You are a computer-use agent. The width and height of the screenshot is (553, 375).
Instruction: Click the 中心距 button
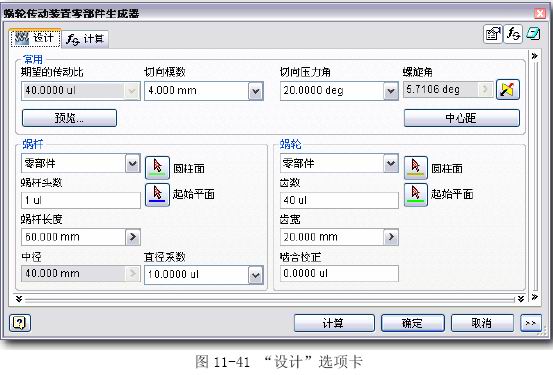coord(462,118)
